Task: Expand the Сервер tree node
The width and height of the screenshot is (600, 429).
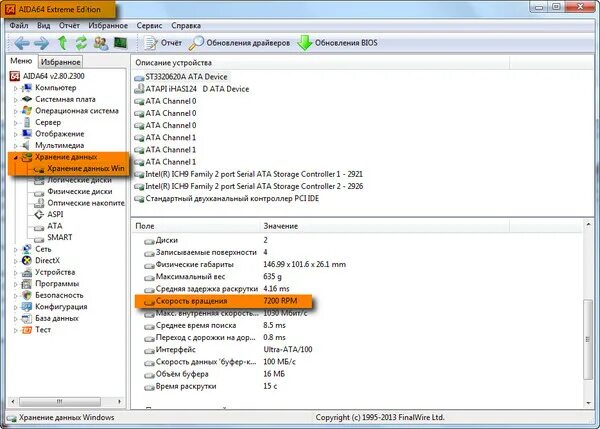Action: tap(16, 123)
